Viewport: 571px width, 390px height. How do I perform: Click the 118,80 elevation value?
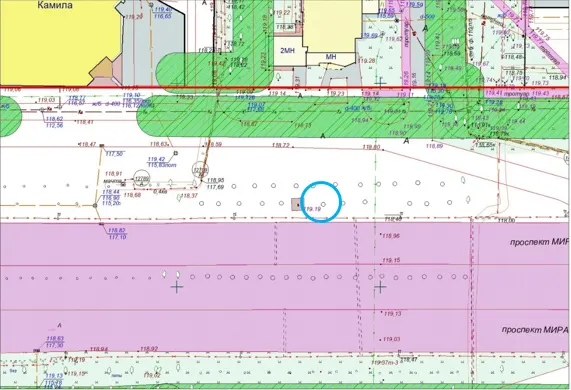pyautogui.click(x=371, y=147)
